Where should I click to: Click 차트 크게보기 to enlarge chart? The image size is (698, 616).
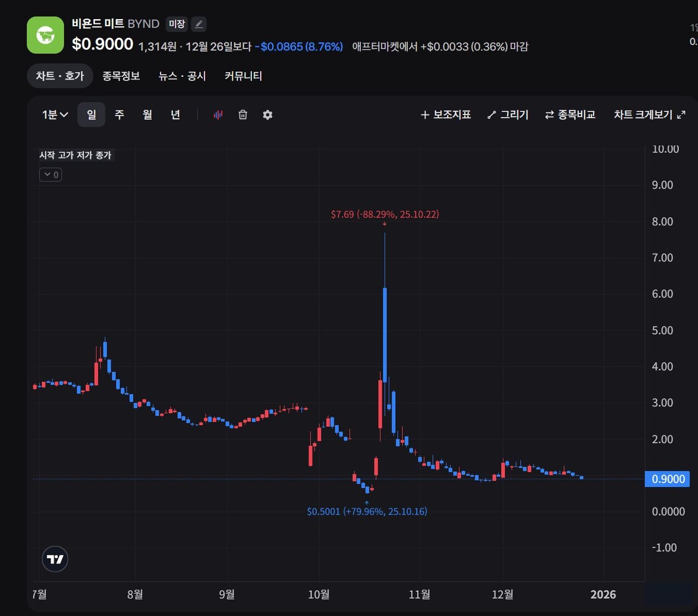tap(649, 114)
